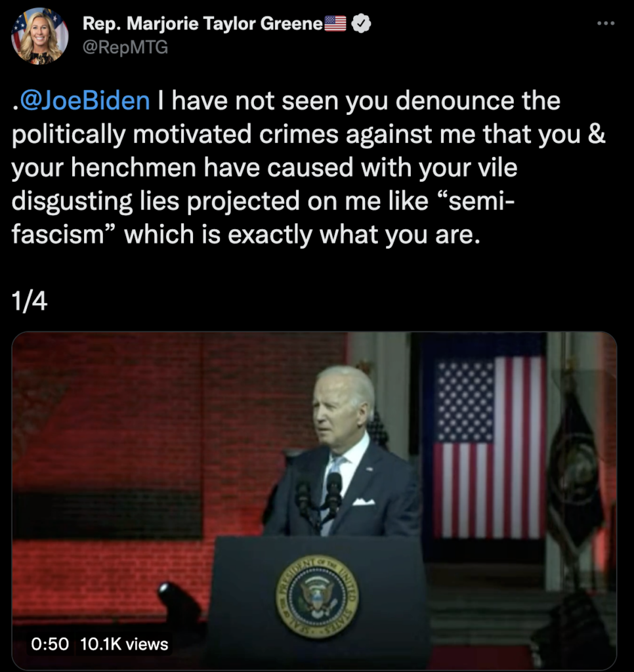634x672 pixels.
Task: Open the @JoeBiden mention link
Action: tap(84, 101)
